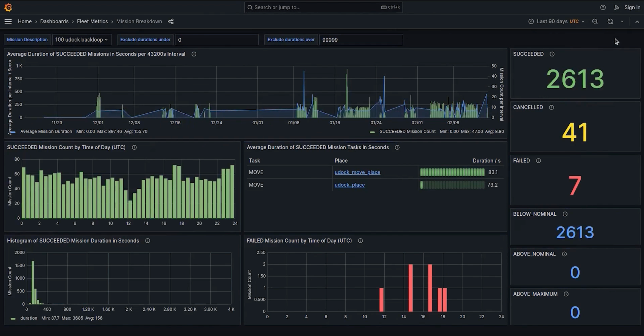Click the 73.2 duration gauge bar
The width and height of the screenshot is (644, 336).
pos(452,185)
